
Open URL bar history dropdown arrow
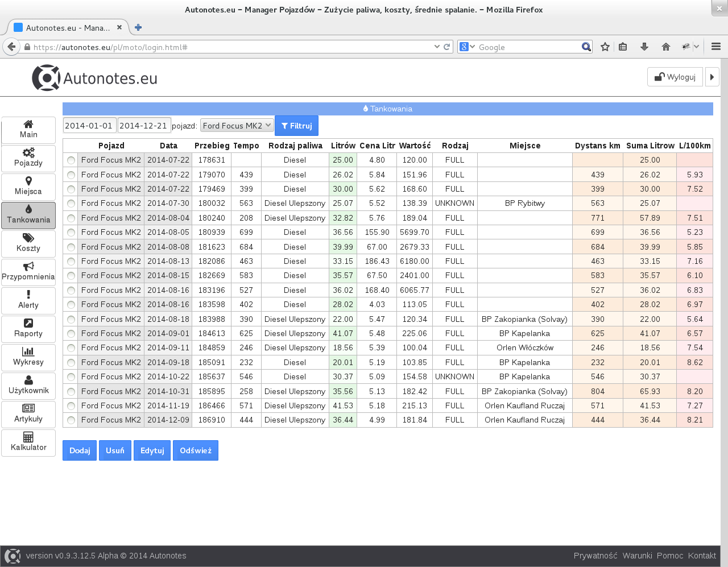437,47
